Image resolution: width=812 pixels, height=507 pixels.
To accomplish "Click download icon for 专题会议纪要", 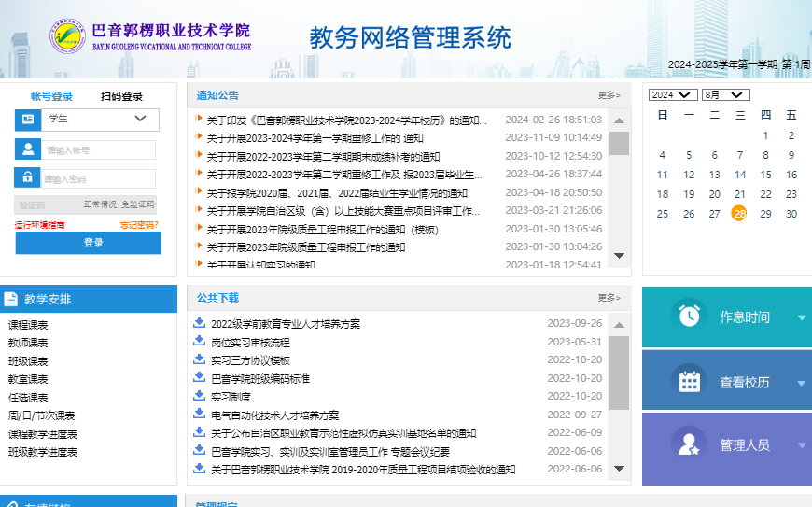I will [x=200, y=449].
